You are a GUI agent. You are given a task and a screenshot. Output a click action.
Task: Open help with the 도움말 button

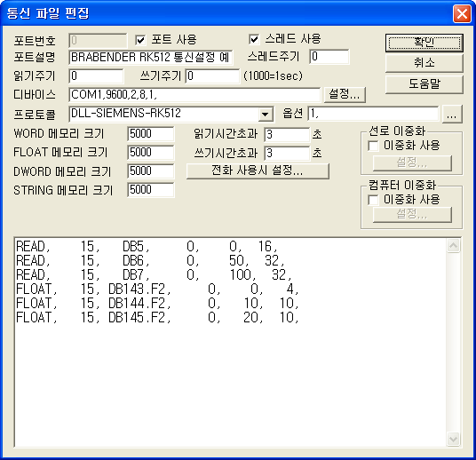[x=424, y=84]
